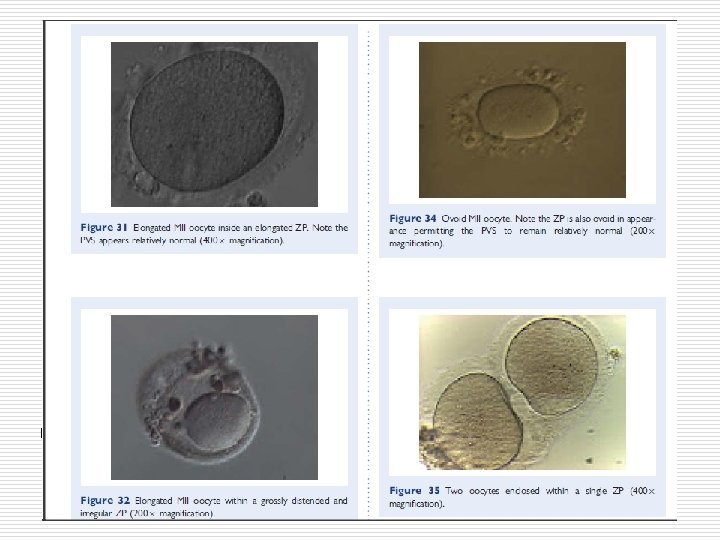Click the Figure 34 caption text about ovoid ZP

pyautogui.click(x=522, y=231)
